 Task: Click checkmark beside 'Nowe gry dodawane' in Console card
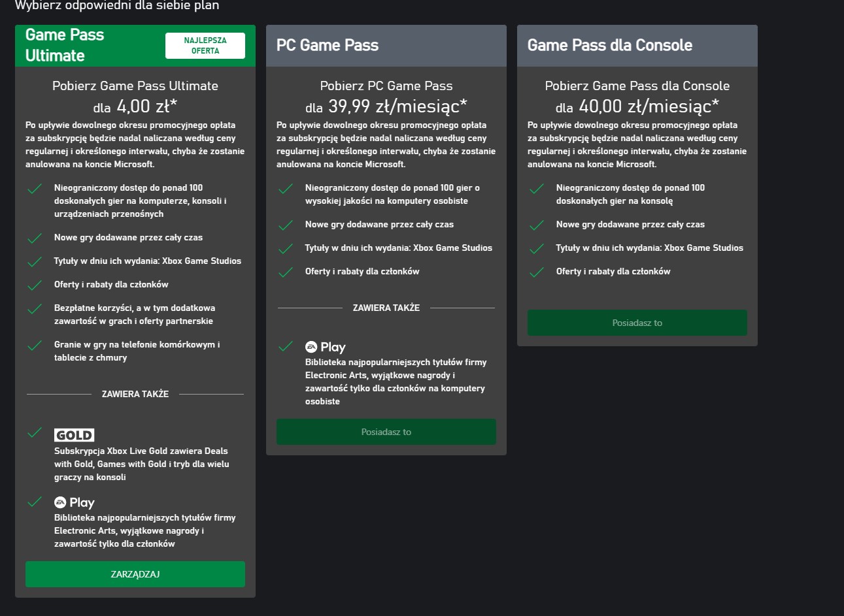537,225
